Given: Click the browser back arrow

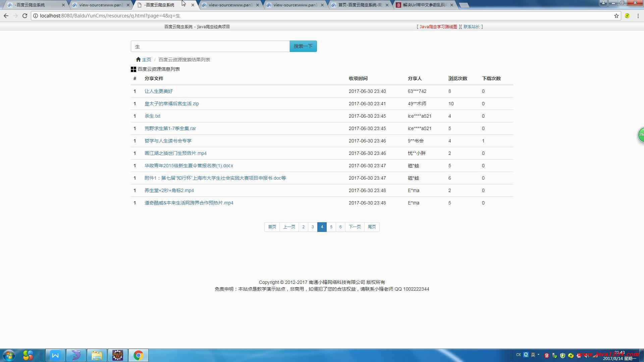Looking at the screenshot, I should [6, 16].
